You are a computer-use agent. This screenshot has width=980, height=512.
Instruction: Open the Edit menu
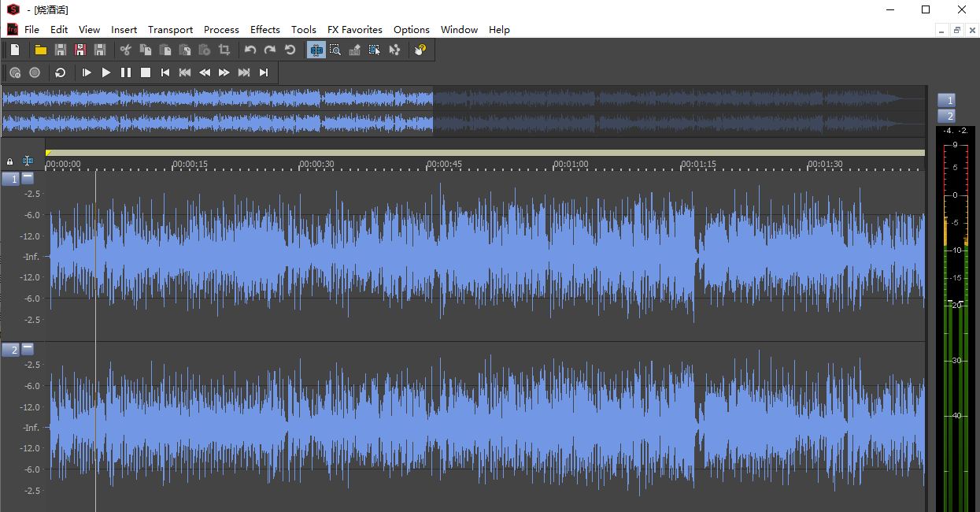click(59, 29)
